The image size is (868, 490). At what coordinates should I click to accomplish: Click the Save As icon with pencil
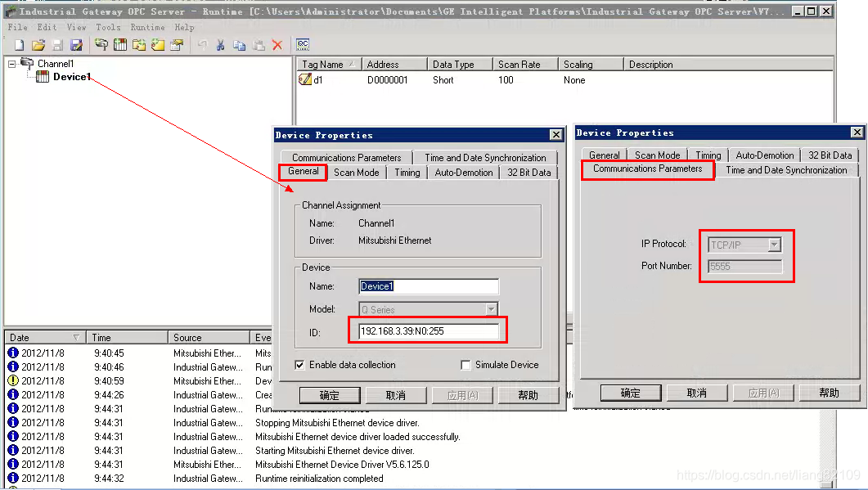(76, 45)
